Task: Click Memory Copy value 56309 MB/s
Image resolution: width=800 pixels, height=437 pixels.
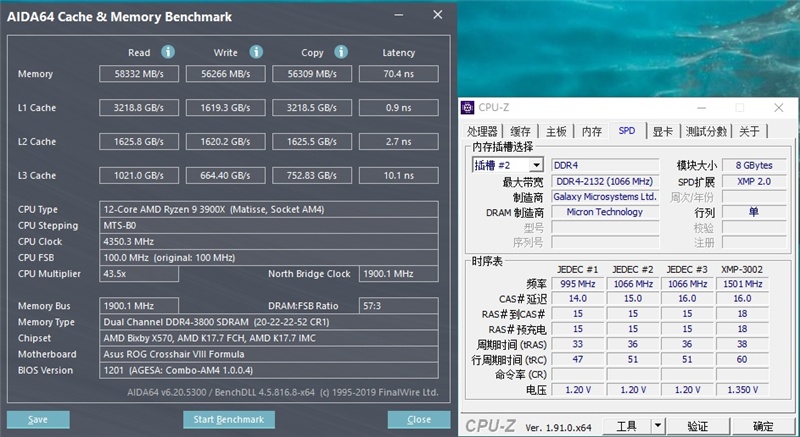Action: click(312, 73)
